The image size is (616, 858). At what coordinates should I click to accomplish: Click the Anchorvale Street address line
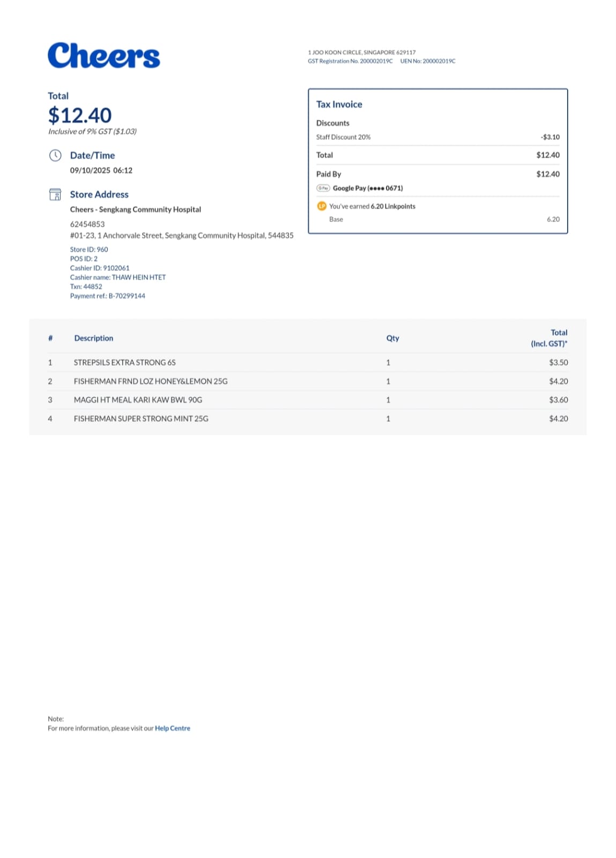pos(182,235)
